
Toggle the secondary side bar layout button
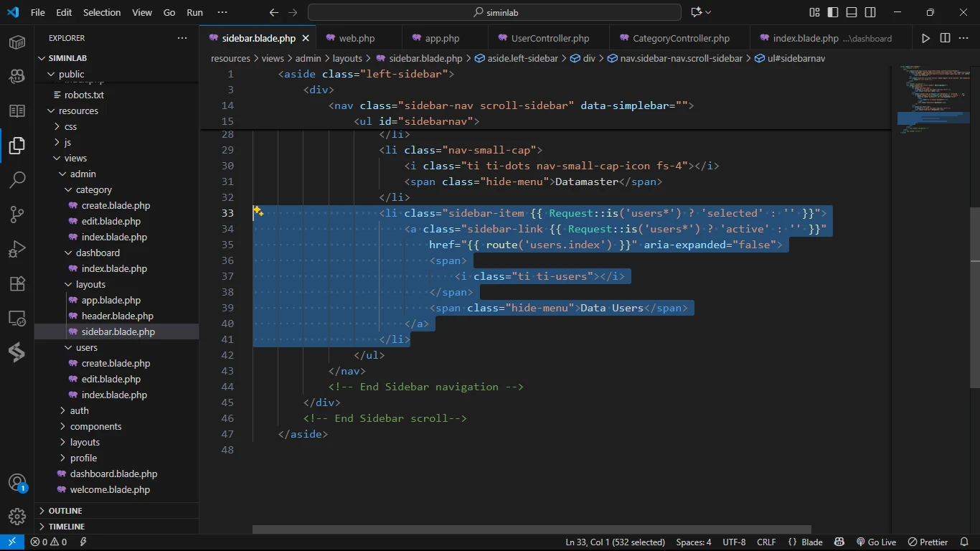[x=870, y=12]
